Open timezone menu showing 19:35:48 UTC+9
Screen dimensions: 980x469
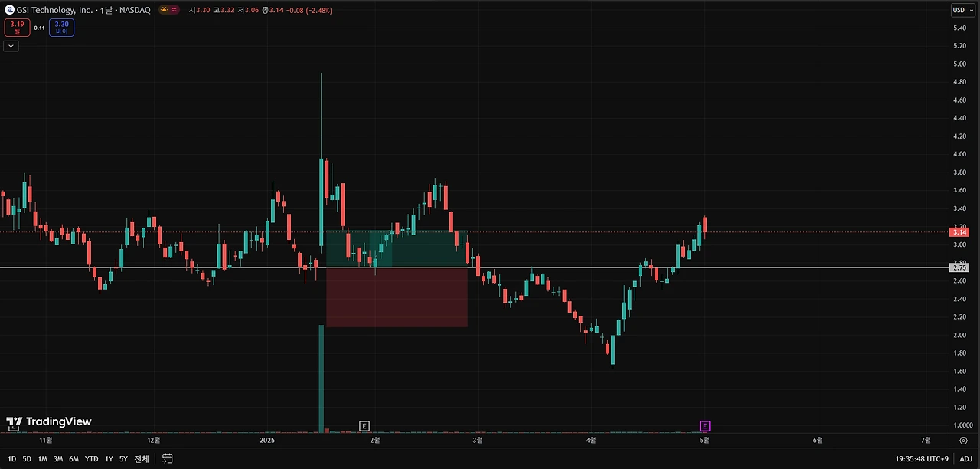(922, 459)
